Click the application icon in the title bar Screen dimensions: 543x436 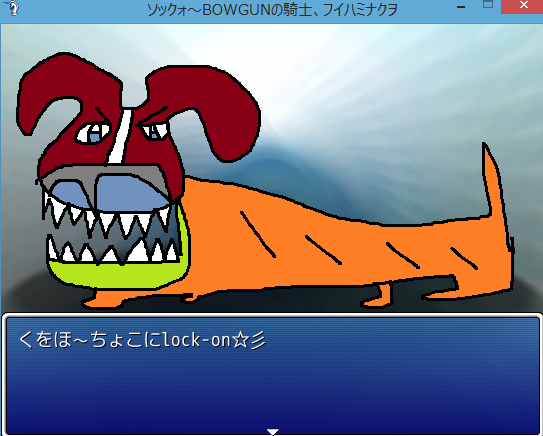(x=12, y=8)
